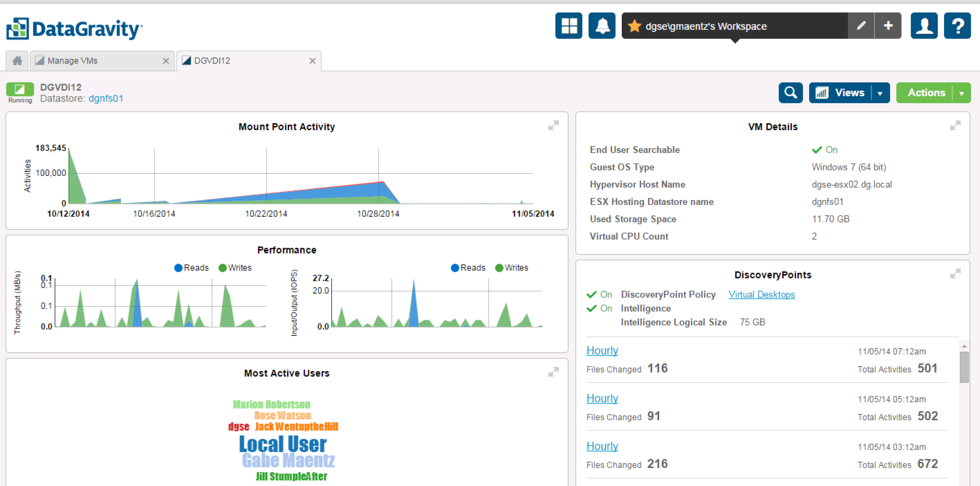Click the Manage VMs tab icon

coord(40,60)
